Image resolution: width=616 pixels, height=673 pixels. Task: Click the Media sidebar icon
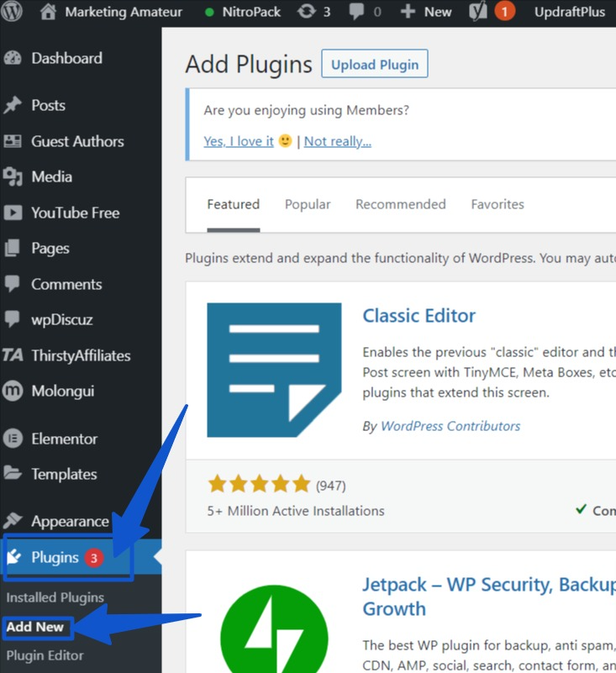[x=13, y=176]
